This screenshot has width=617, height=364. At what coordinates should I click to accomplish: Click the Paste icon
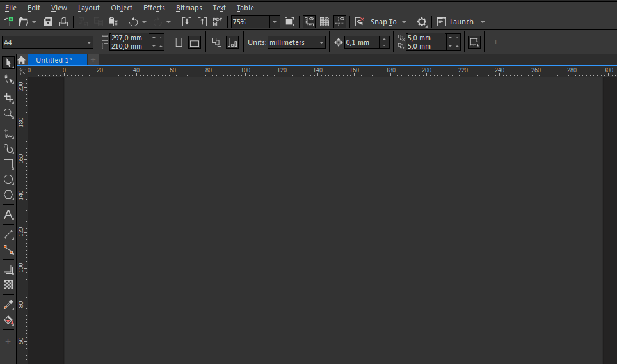pyautogui.click(x=114, y=22)
